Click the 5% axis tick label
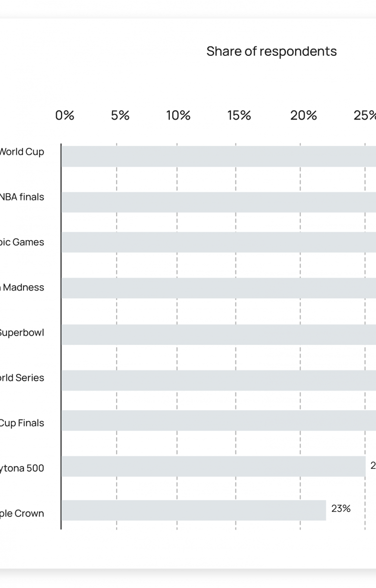This screenshot has height=588, width=376. coord(120,116)
